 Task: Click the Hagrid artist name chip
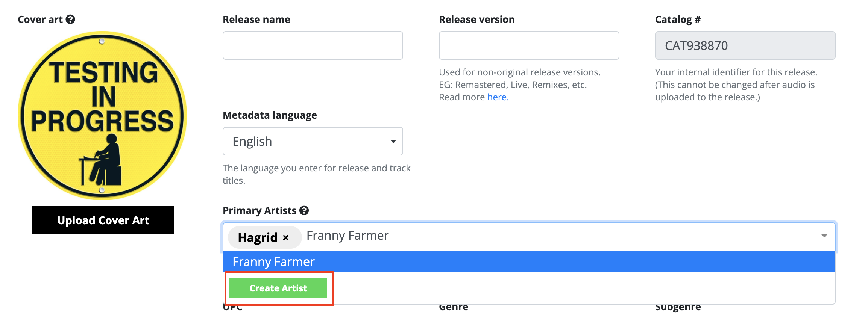coord(258,237)
